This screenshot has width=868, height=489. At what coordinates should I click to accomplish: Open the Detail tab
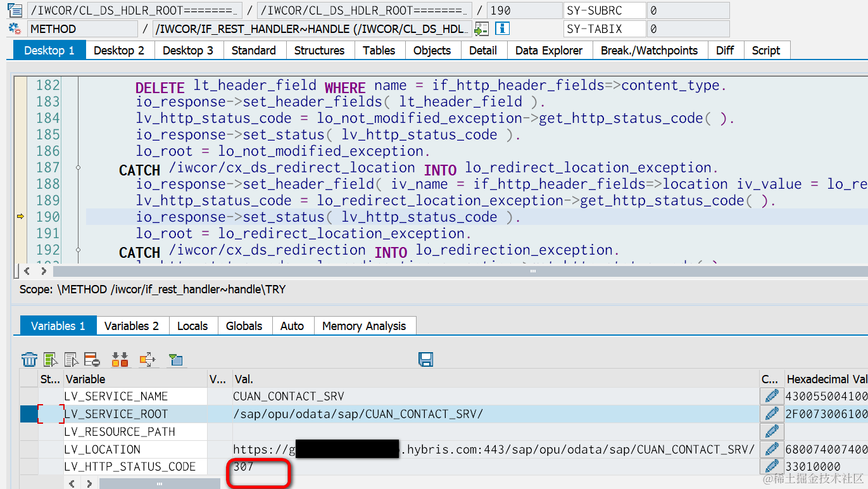483,50
